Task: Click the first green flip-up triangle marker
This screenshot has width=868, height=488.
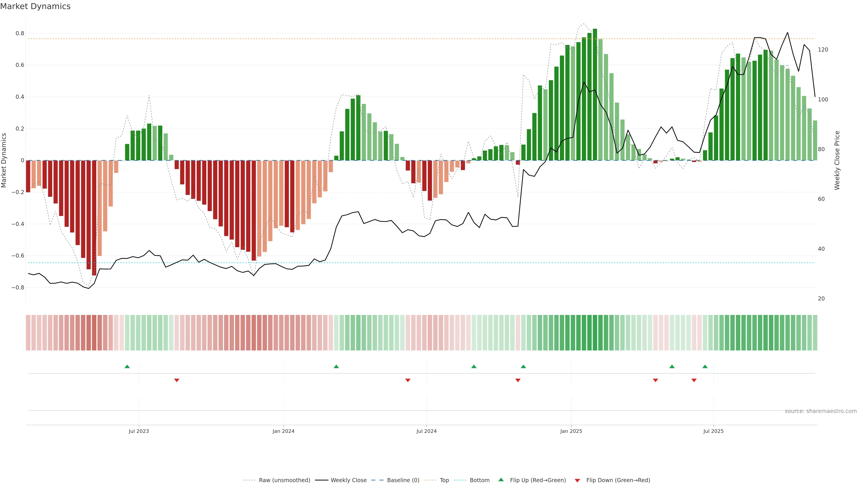Action: click(x=127, y=366)
